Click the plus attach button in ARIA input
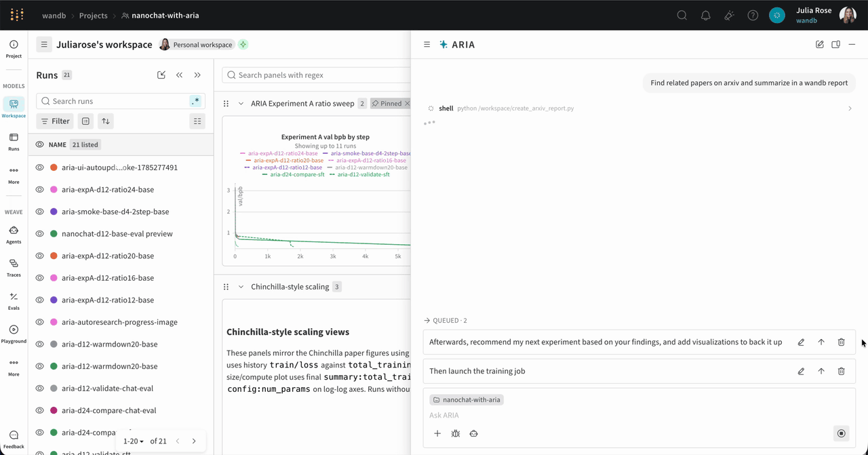Image resolution: width=868 pixels, height=455 pixels. click(x=437, y=433)
